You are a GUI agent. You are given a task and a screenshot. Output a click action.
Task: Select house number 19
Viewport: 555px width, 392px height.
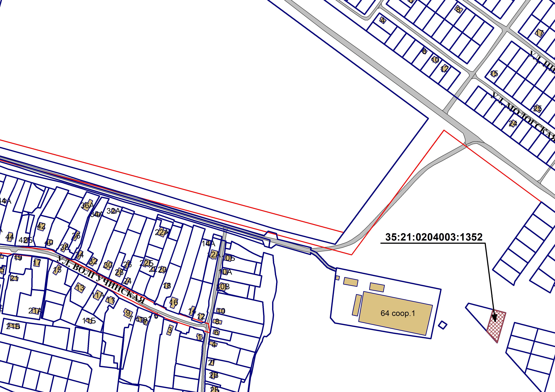click(x=18, y=258)
